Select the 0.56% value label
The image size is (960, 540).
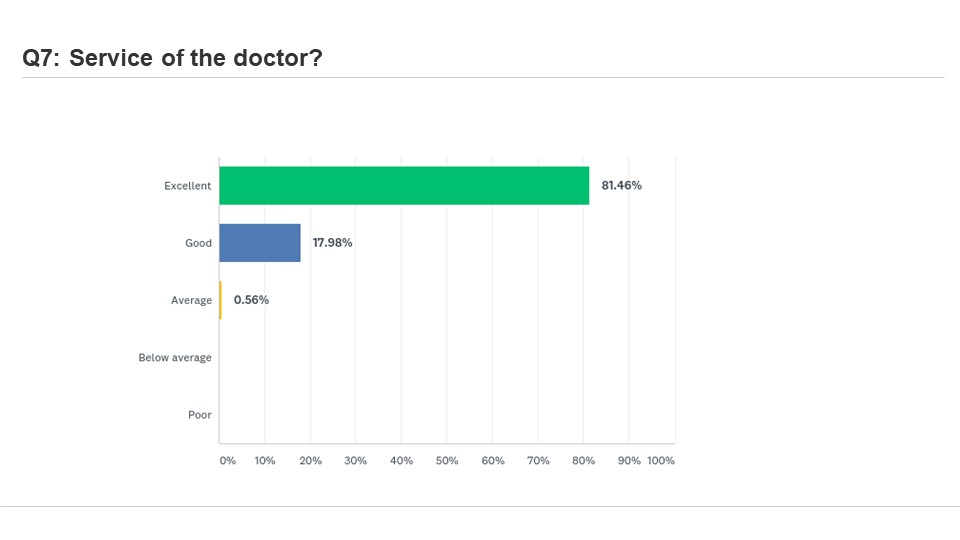point(251,300)
